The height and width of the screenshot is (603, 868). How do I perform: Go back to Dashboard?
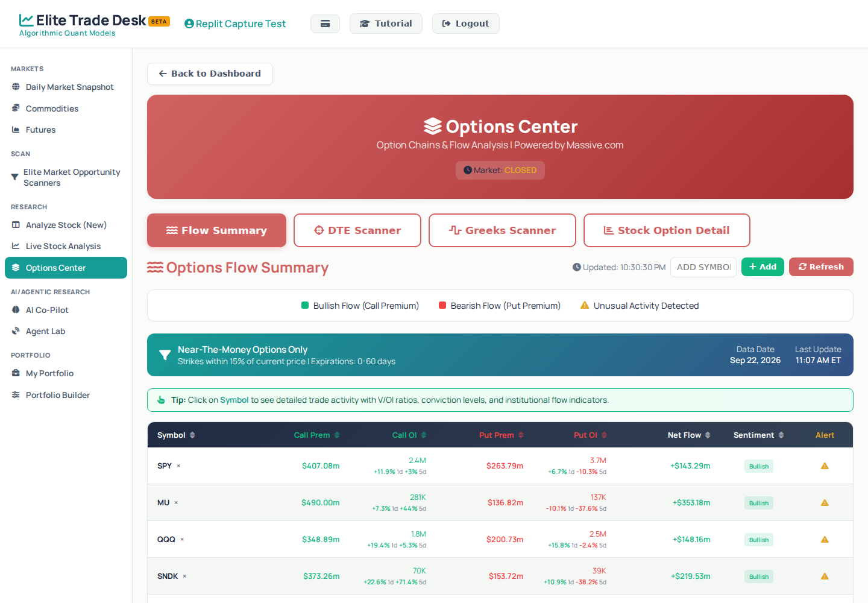pos(210,74)
